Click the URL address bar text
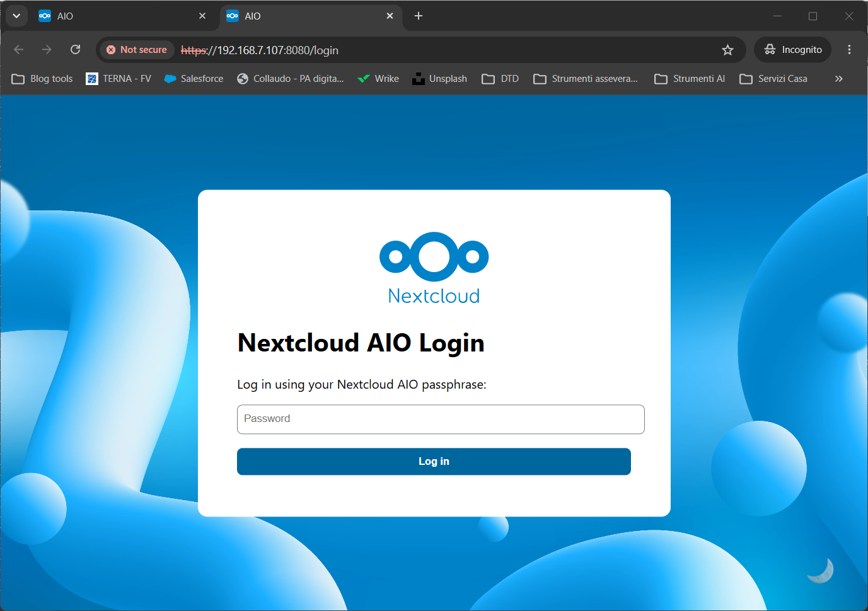Viewport: 868px width, 611px height. pos(260,50)
